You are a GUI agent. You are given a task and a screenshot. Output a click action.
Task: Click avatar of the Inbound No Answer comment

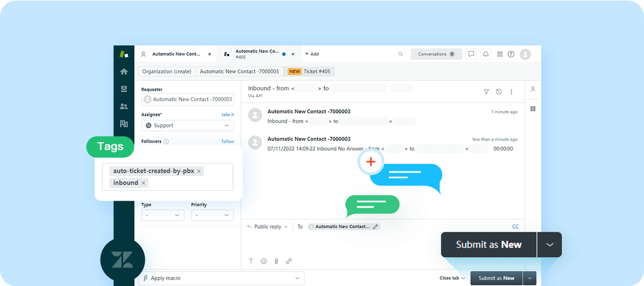point(255,143)
